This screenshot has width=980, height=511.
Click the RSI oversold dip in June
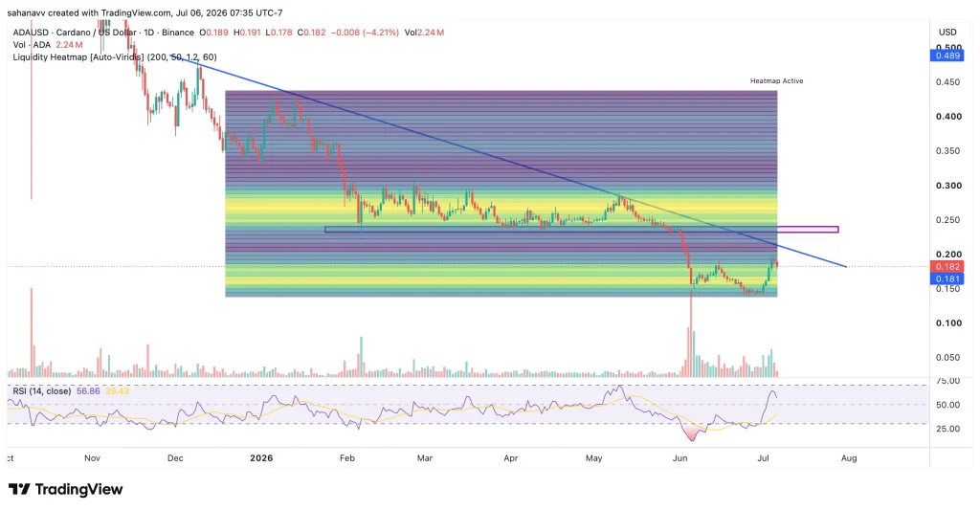point(692,433)
